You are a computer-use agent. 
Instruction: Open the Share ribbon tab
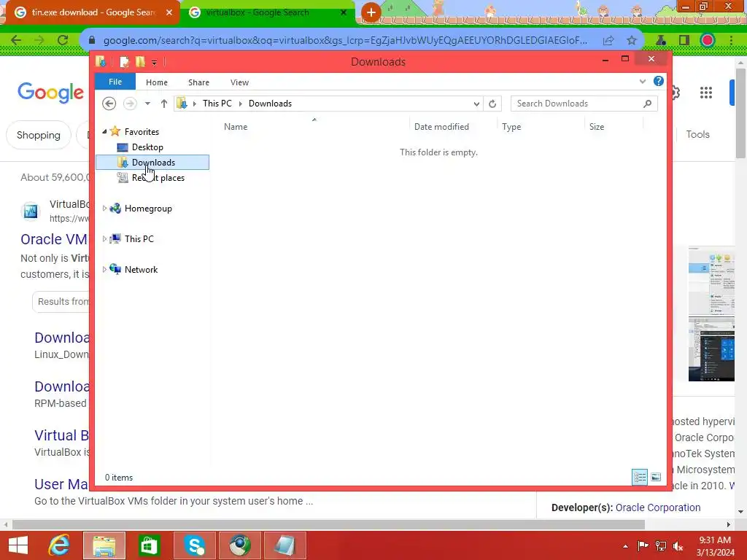(198, 82)
